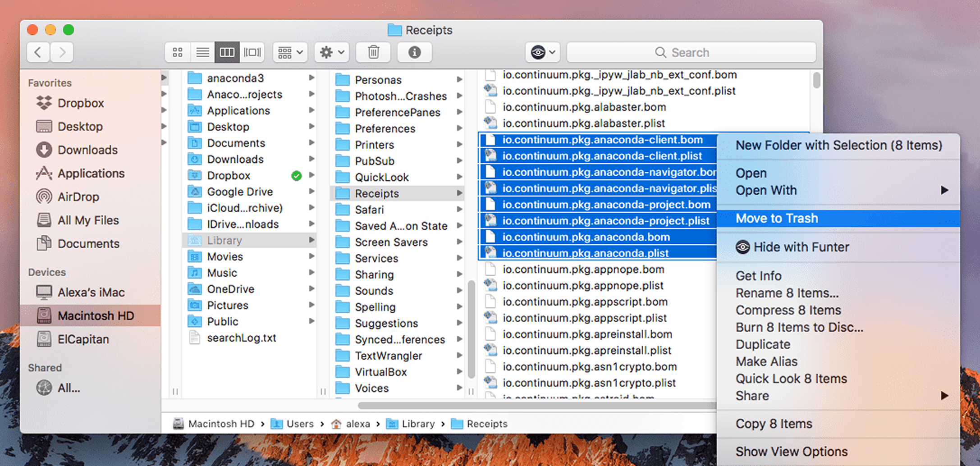Open the PreferencePanes folder

pos(397,112)
